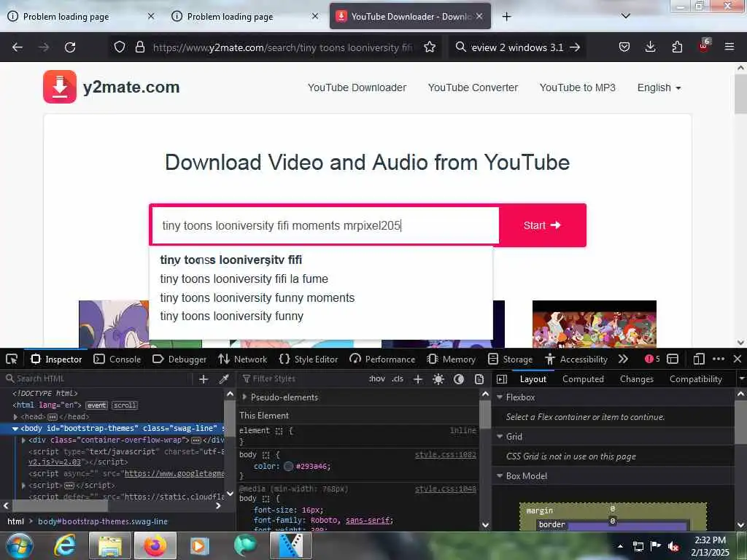Switch to the Accessibility tab
The width and height of the screenshot is (747, 560).
coord(576,359)
